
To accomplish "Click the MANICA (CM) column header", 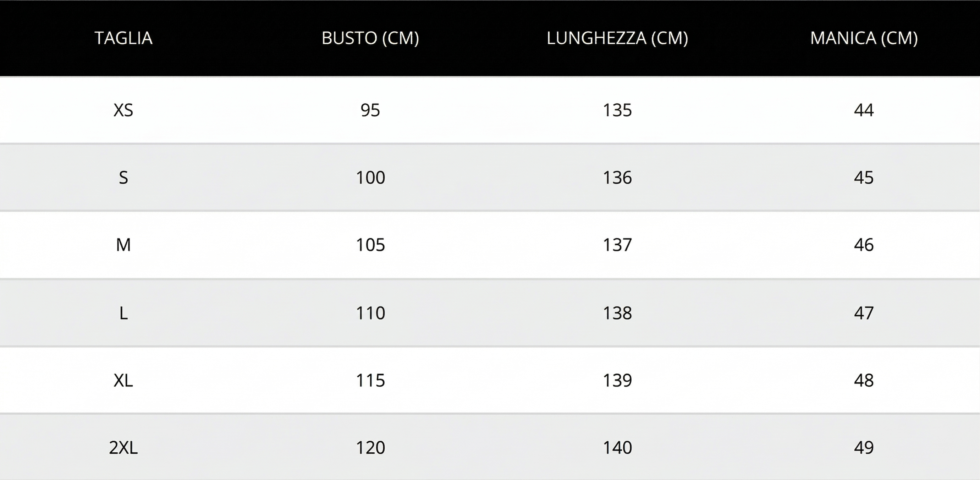I will click(x=864, y=38).
